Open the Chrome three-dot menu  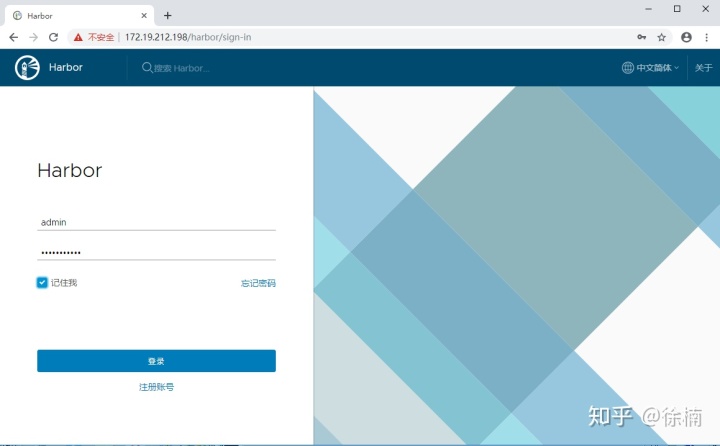(x=706, y=37)
